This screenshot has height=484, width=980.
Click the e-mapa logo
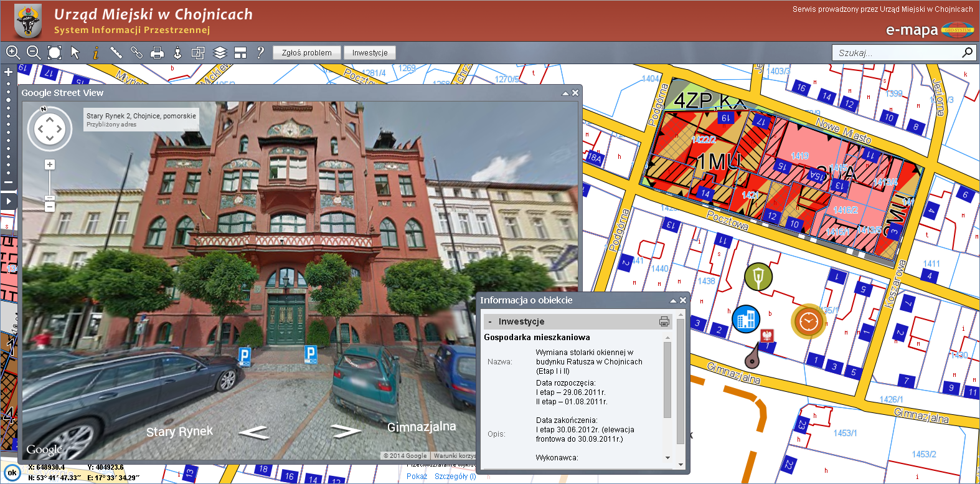[929, 30]
